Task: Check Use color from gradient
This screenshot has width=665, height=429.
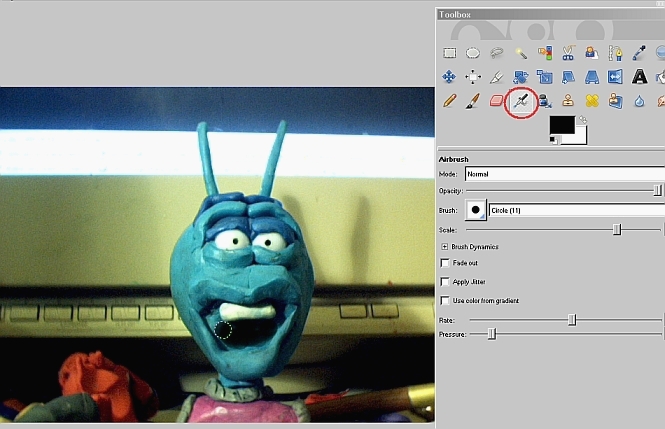Action: tap(445, 301)
